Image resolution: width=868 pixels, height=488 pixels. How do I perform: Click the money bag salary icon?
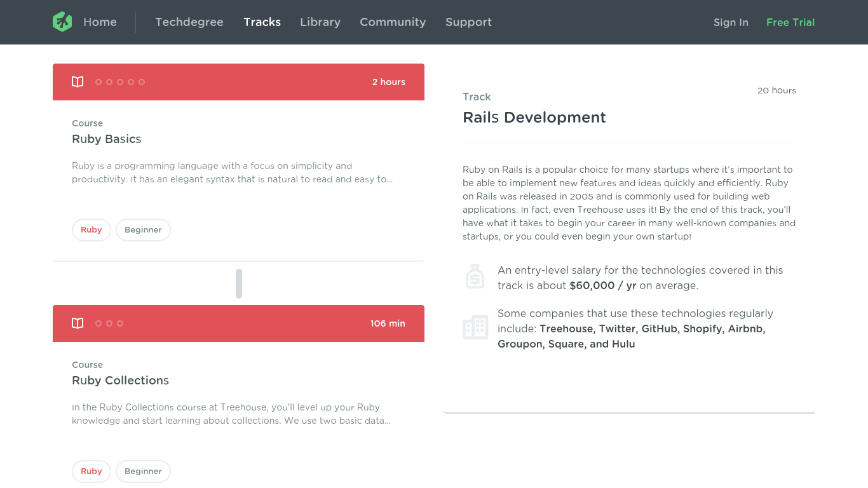(x=475, y=277)
